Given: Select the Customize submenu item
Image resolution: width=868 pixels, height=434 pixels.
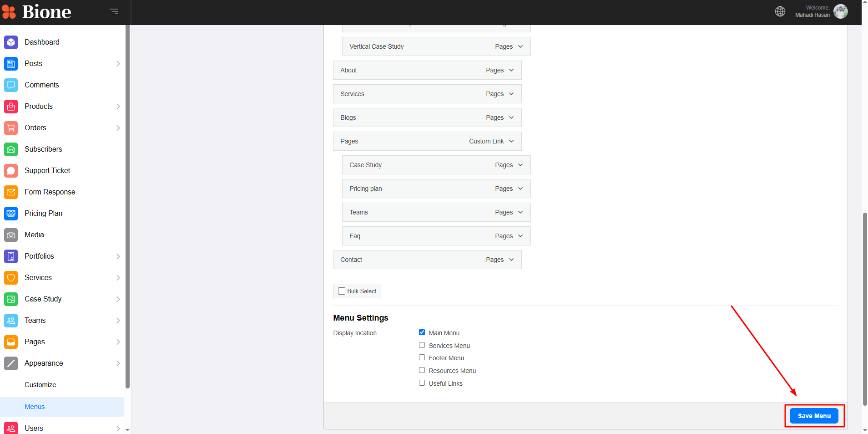Looking at the screenshot, I should tap(62, 385).
